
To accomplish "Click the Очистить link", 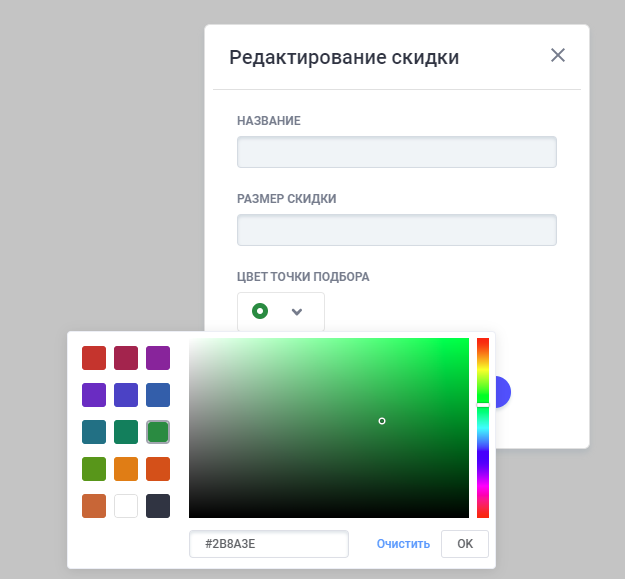I will [x=403, y=544].
